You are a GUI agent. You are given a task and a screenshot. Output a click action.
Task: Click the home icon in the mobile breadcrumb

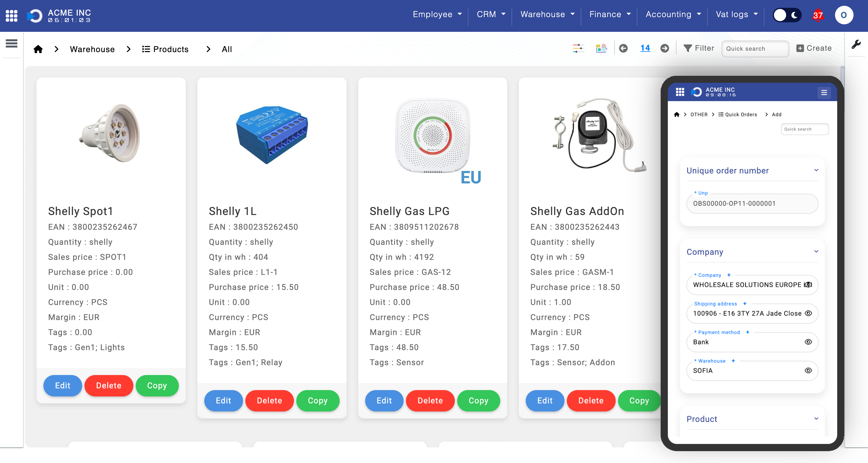(677, 114)
